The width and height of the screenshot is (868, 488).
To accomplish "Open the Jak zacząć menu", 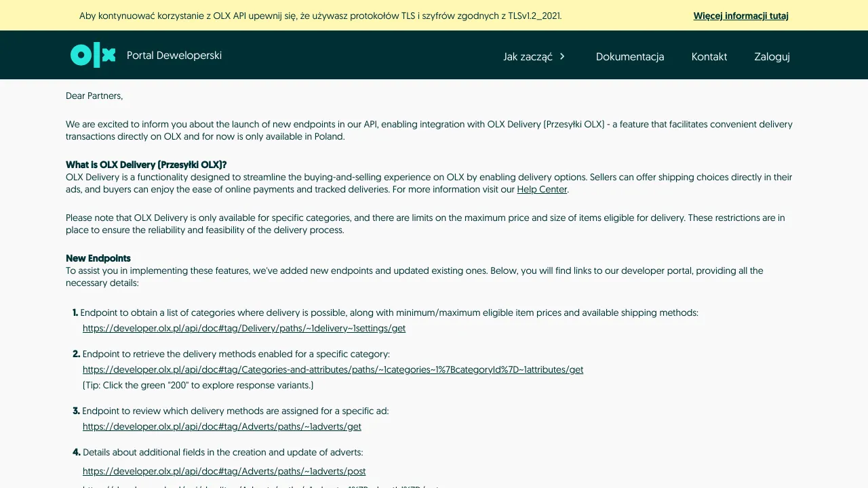I will pos(528,57).
